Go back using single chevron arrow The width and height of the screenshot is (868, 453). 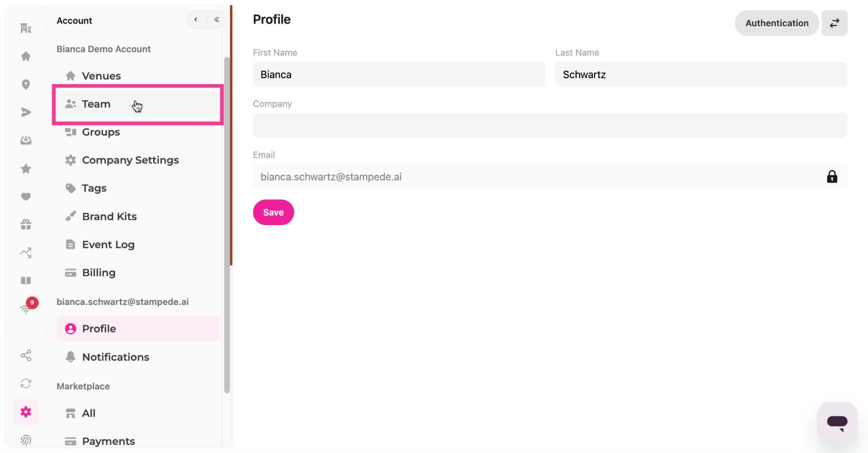coord(196,19)
